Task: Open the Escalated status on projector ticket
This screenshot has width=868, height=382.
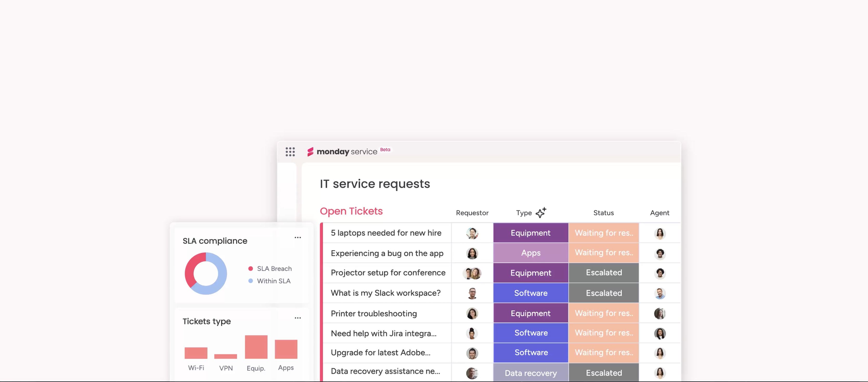Action: point(604,273)
